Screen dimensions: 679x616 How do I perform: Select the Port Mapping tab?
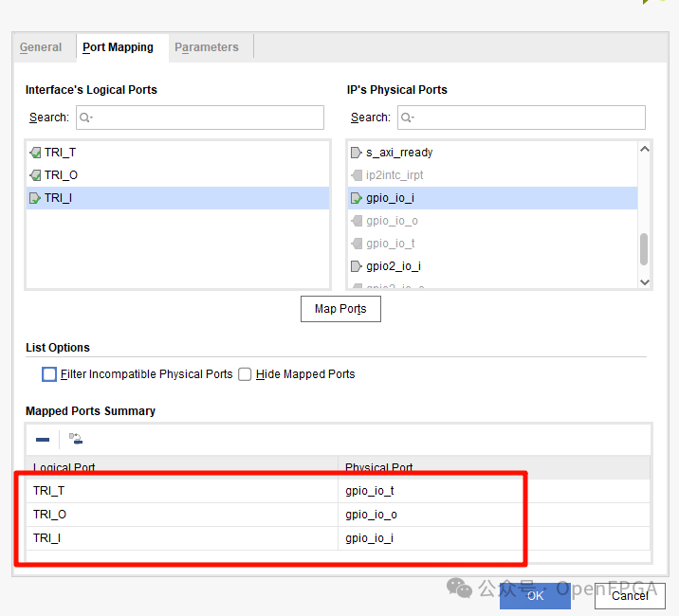[118, 47]
